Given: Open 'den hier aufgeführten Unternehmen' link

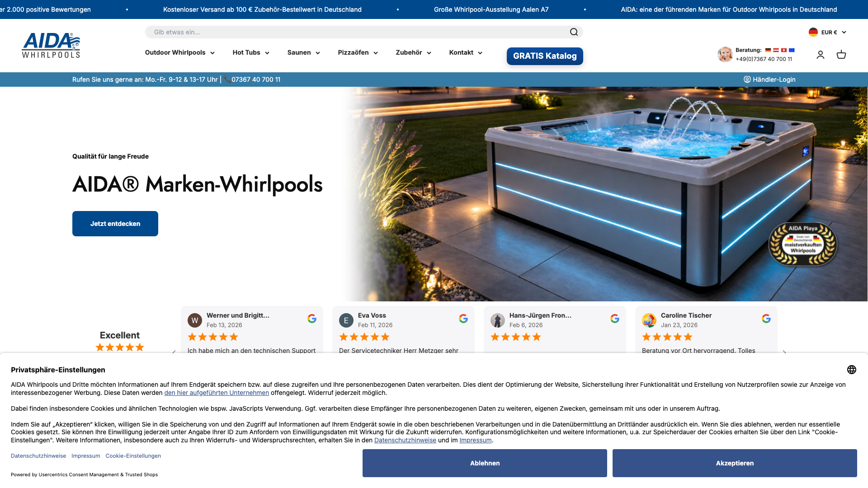Looking at the screenshot, I should [x=217, y=393].
